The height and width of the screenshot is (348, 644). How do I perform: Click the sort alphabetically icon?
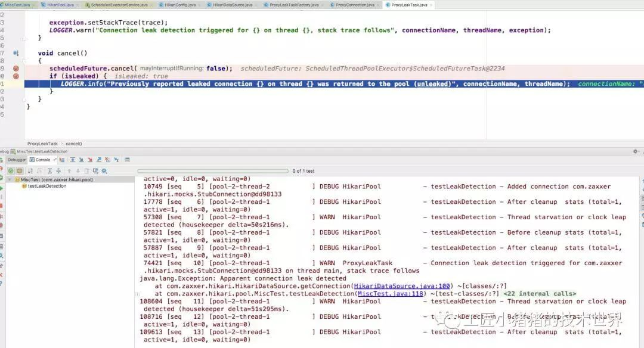tap(30, 170)
